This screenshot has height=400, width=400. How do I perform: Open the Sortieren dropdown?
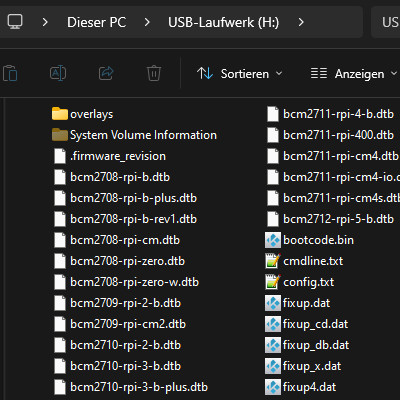click(x=240, y=74)
